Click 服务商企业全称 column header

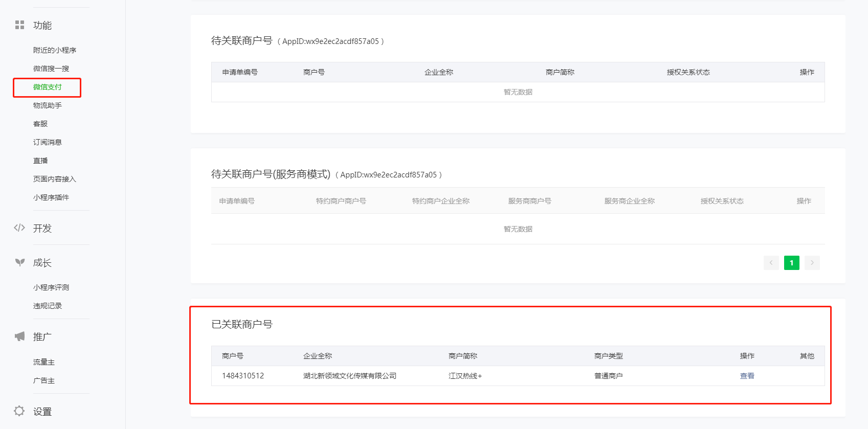(x=630, y=201)
